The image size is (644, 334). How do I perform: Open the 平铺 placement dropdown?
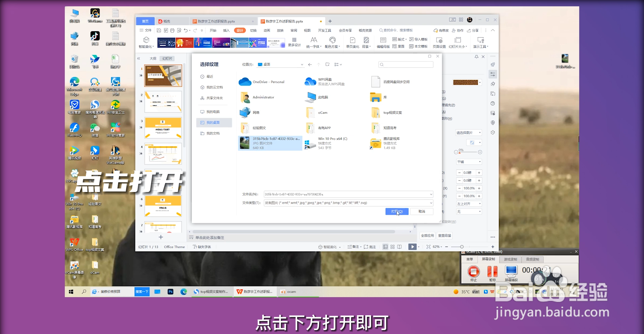(x=469, y=162)
